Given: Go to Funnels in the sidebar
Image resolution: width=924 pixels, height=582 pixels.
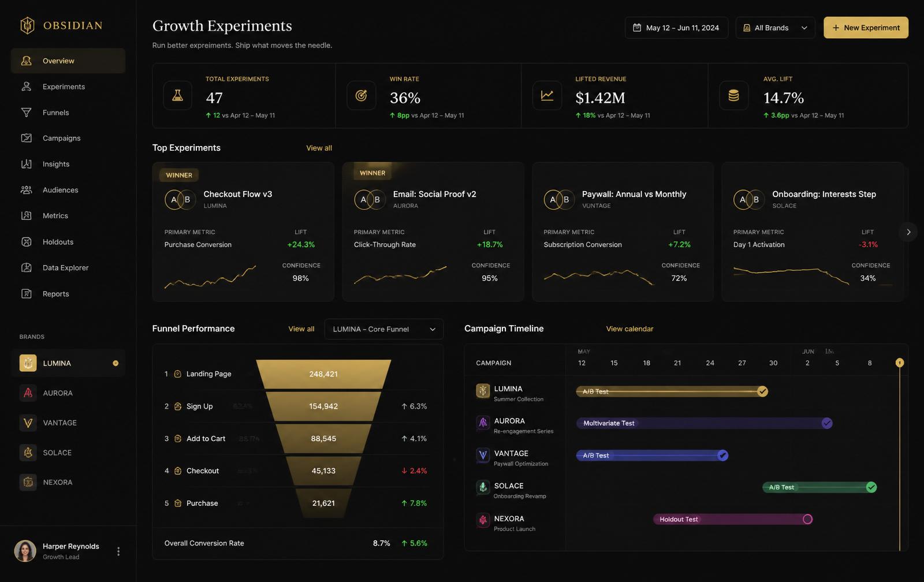Looking at the screenshot, I should [68, 113].
